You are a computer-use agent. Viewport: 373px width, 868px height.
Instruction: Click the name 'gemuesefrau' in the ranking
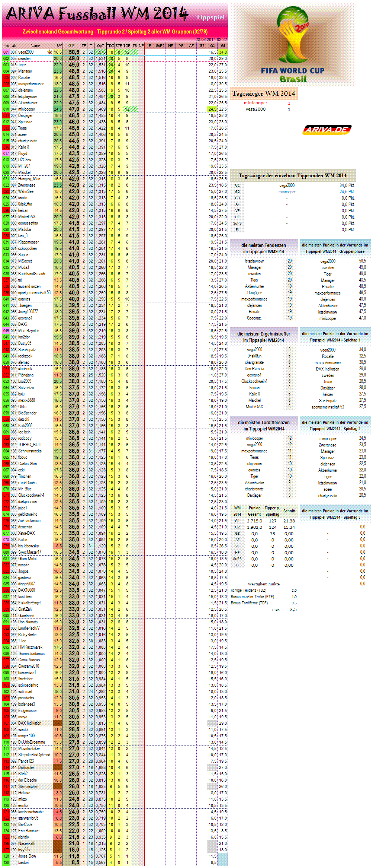click(x=28, y=223)
